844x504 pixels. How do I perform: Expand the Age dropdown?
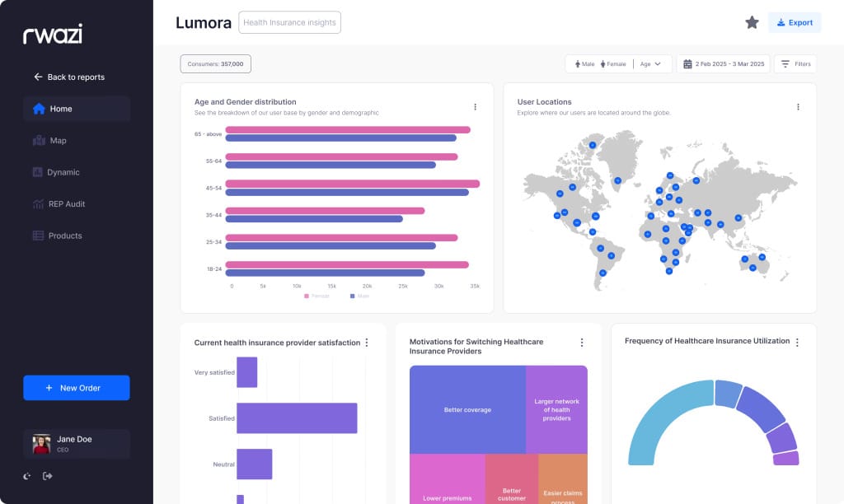pos(650,64)
